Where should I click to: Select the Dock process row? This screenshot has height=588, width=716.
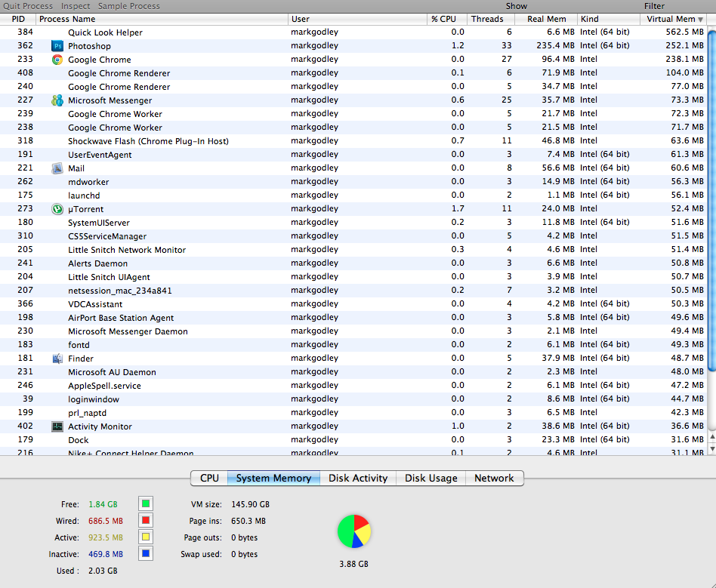pyautogui.click(x=353, y=440)
